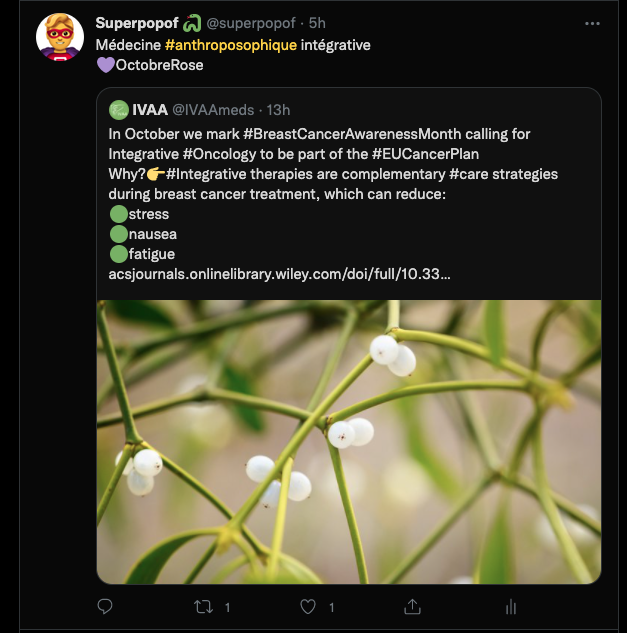Open the share options icon
Screen dimensions: 627x633
[x=411, y=606]
